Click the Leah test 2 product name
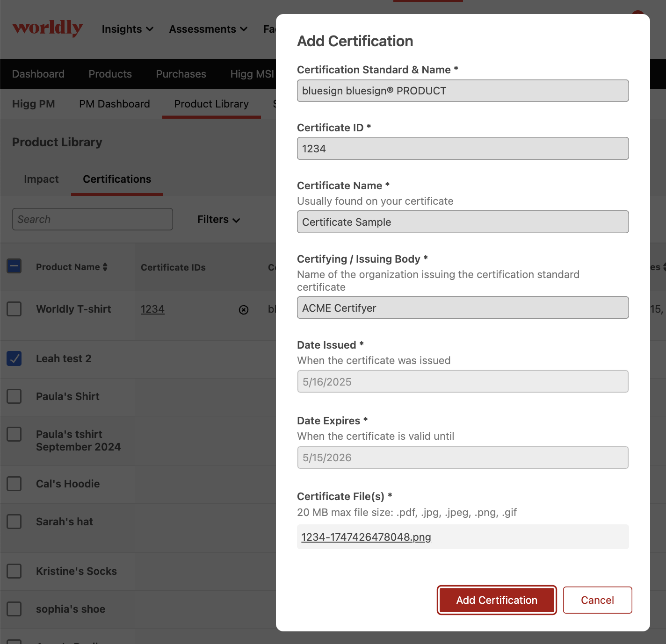The height and width of the screenshot is (644, 666). (64, 358)
